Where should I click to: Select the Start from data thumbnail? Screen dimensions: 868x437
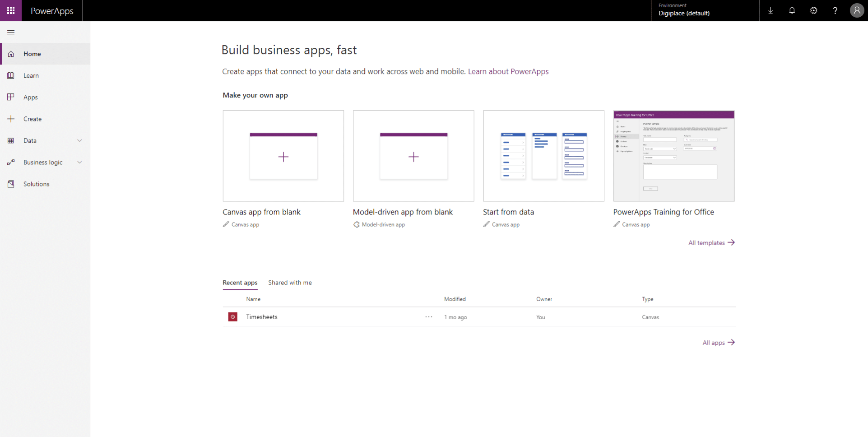543,156
